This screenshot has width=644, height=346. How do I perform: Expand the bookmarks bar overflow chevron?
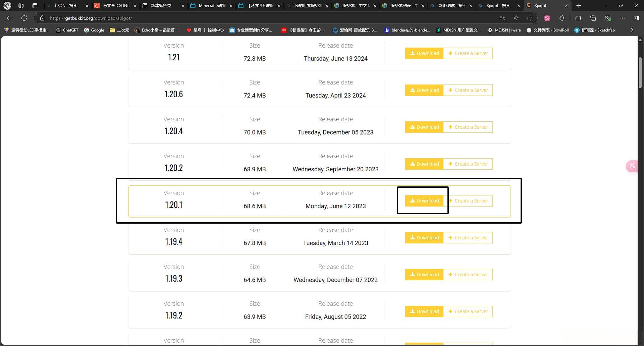pos(632,30)
